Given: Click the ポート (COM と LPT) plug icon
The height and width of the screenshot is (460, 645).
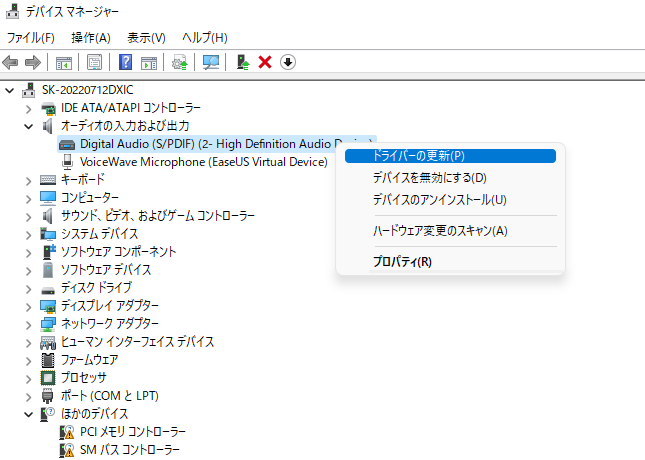Looking at the screenshot, I should point(48,396).
